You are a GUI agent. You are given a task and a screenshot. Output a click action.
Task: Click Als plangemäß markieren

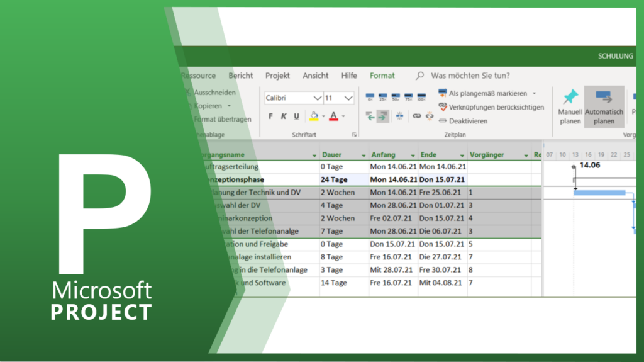(483, 93)
